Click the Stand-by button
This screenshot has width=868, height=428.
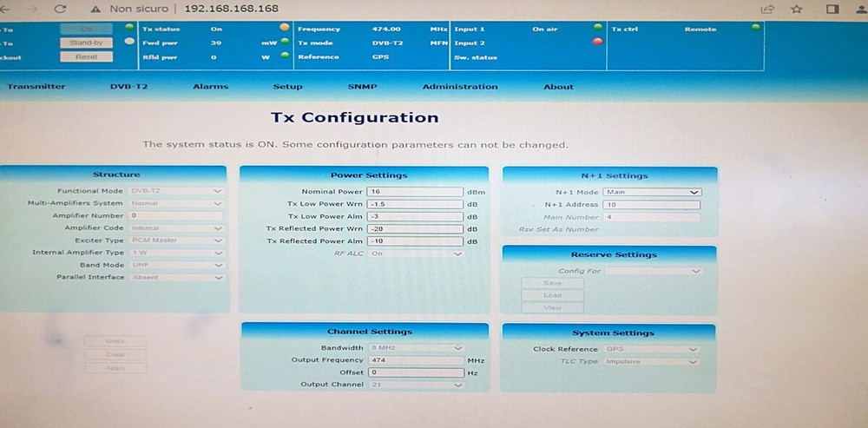(86, 42)
